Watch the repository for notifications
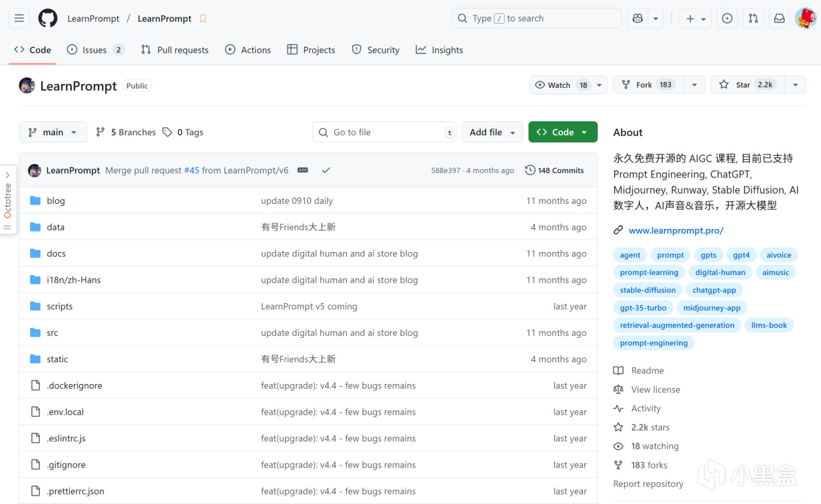 [x=568, y=85]
